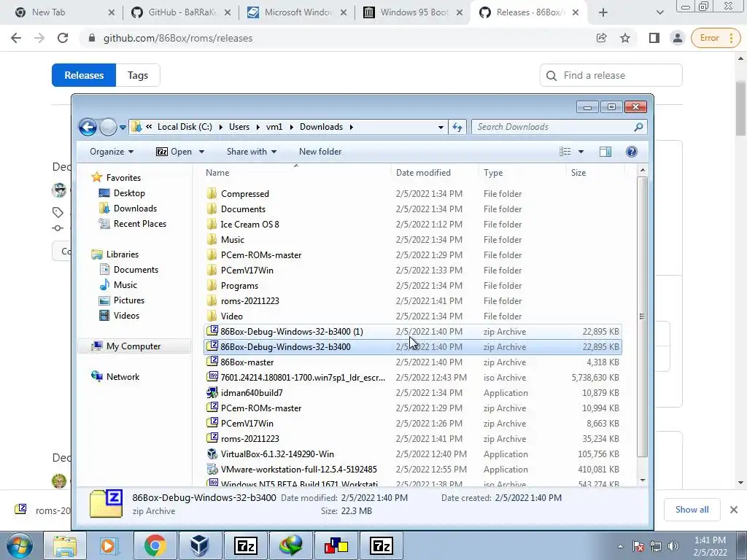Sort by the Size column header

point(595,173)
